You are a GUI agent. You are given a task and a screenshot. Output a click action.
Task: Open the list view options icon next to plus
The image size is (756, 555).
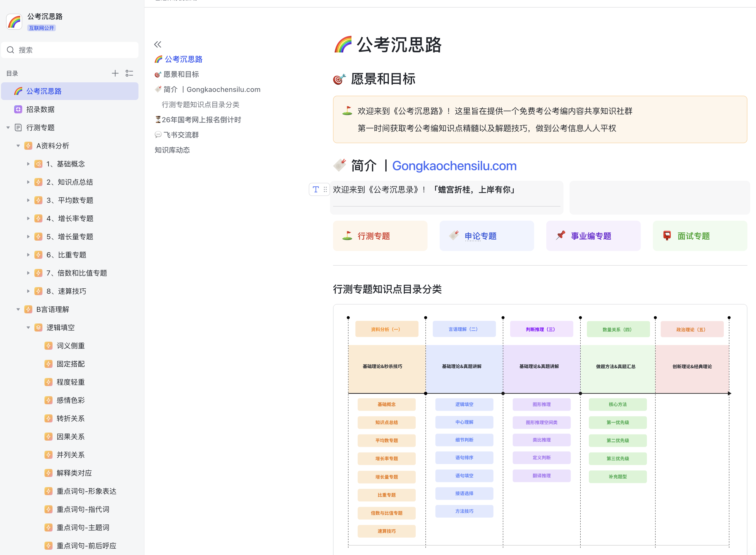coord(129,73)
